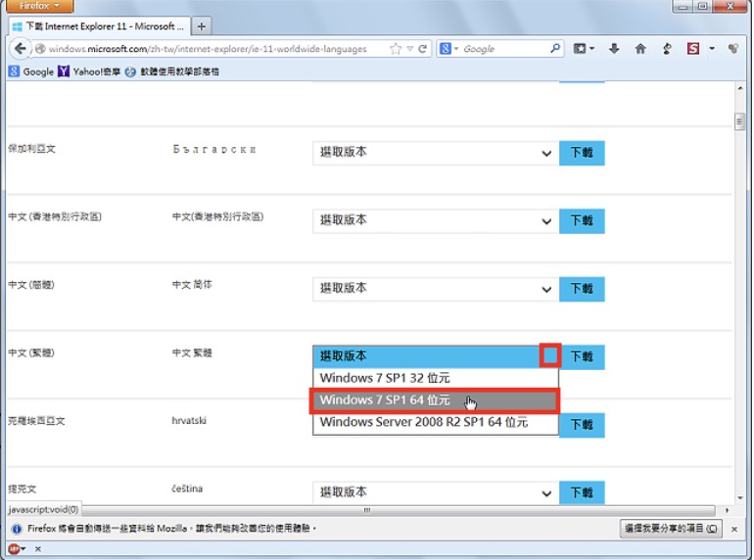Start search with magnifier icon
The image size is (754, 560).
555,49
